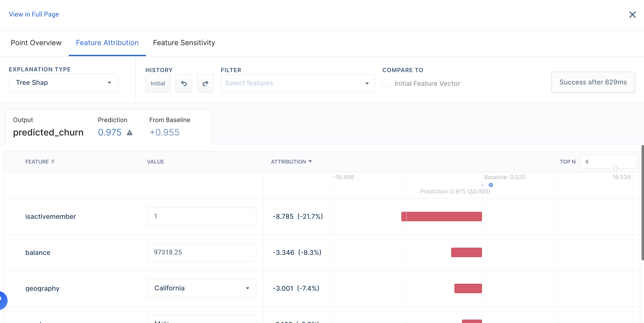Viewport: 644px width, 323px height.
Task: Switch to the Point Overview tab
Action: 36,43
